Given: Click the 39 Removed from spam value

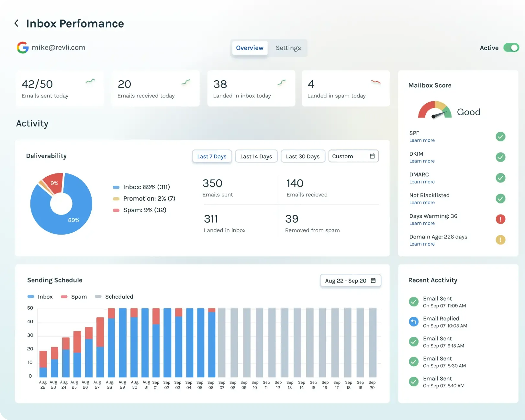Looking at the screenshot, I should (x=292, y=219).
